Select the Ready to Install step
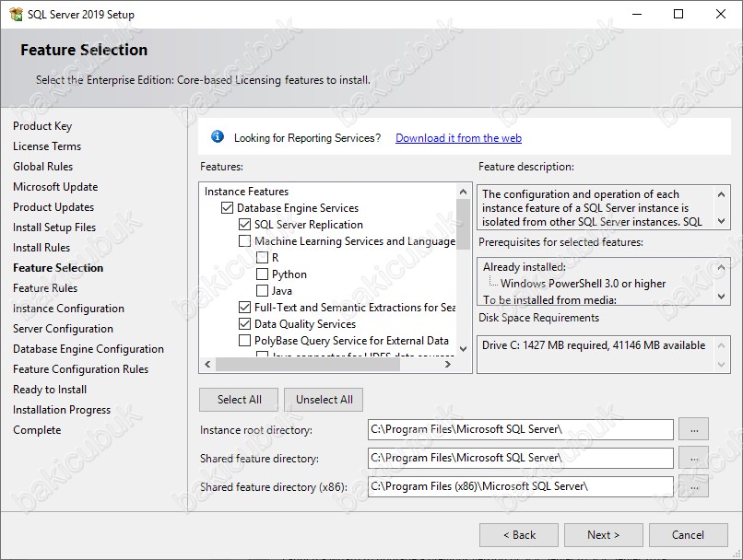 pyautogui.click(x=50, y=390)
